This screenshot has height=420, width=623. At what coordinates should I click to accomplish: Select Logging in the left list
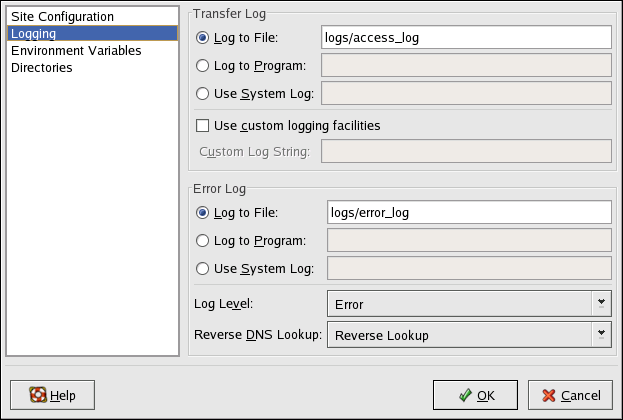[x=33, y=34]
